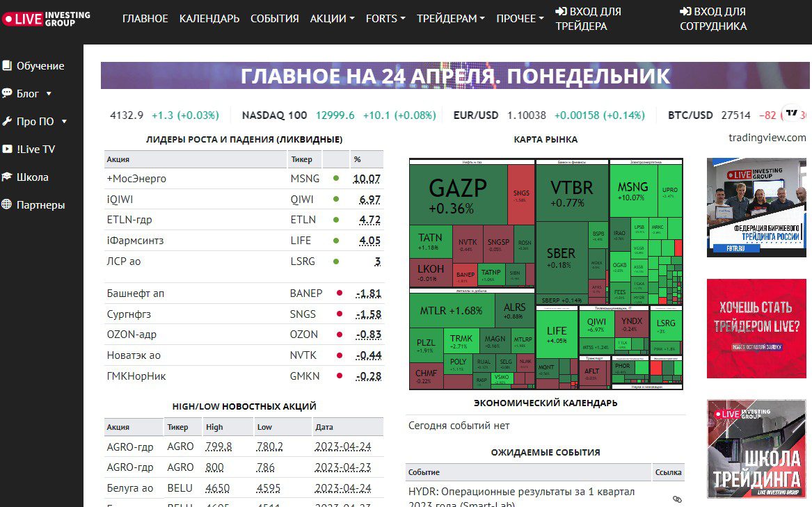Click the NASDAQ 100 ticker quote
This screenshot has width=812, height=507.
click(x=339, y=115)
